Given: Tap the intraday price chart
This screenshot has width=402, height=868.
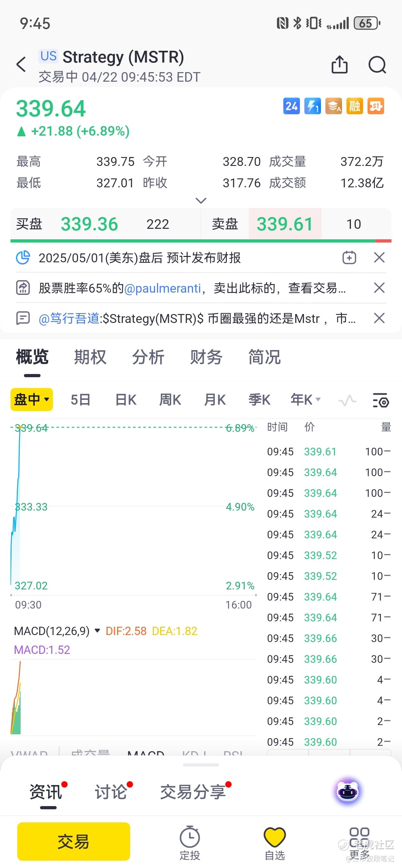Looking at the screenshot, I should 133,508.
